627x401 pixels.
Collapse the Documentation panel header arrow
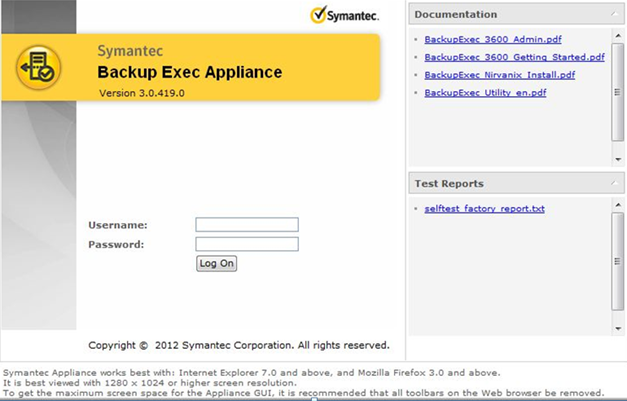click(x=614, y=14)
